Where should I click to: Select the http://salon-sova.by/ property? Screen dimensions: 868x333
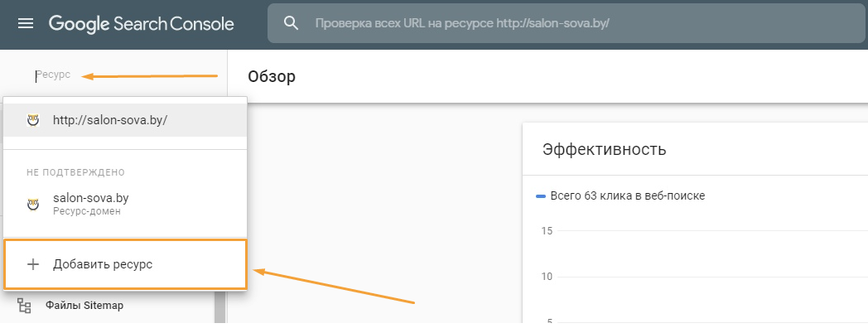[125, 120]
